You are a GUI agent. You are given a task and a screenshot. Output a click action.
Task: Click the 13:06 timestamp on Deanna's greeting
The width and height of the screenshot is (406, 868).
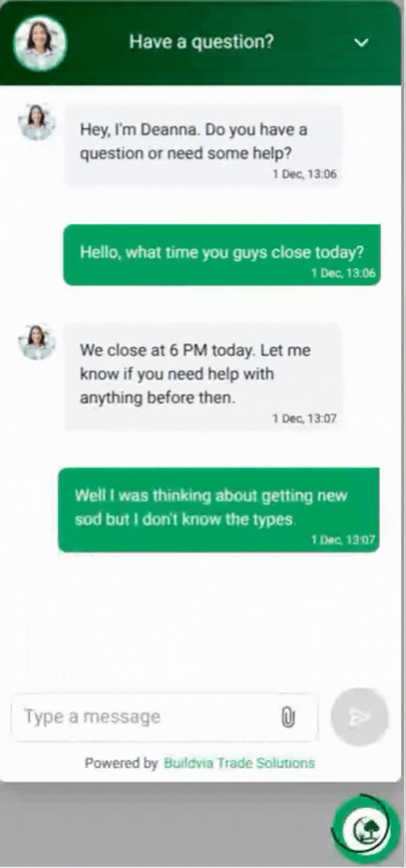[305, 174]
